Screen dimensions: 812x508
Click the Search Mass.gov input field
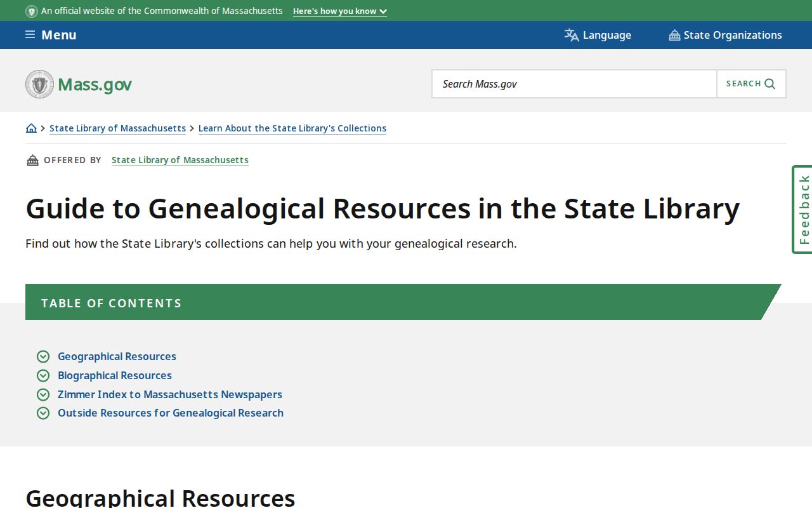[574, 84]
